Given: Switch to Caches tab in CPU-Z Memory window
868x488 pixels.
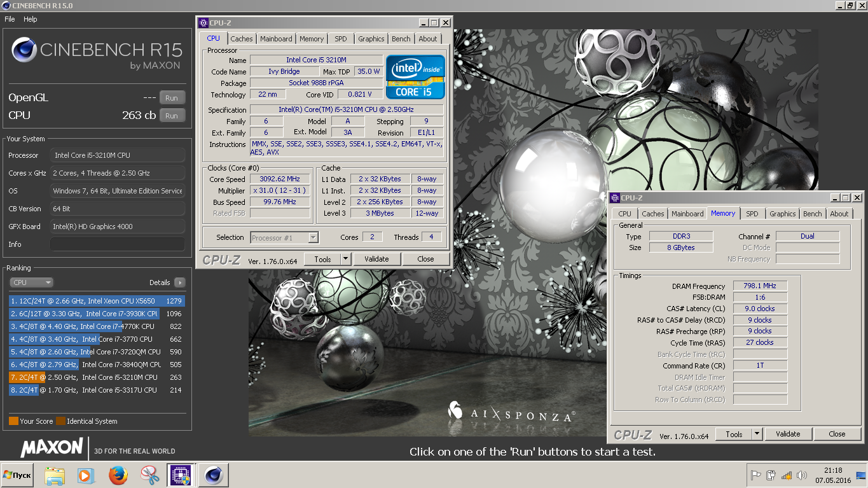Looking at the screenshot, I should pyautogui.click(x=652, y=214).
